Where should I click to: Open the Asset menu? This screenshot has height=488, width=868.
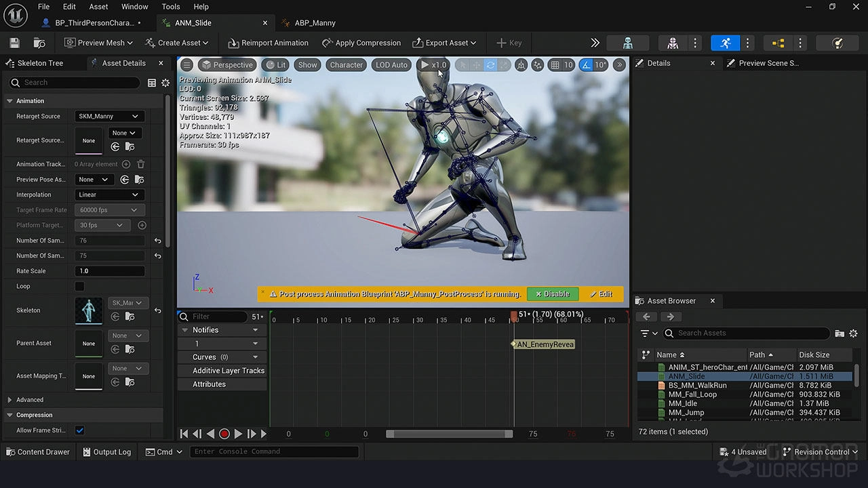click(98, 6)
